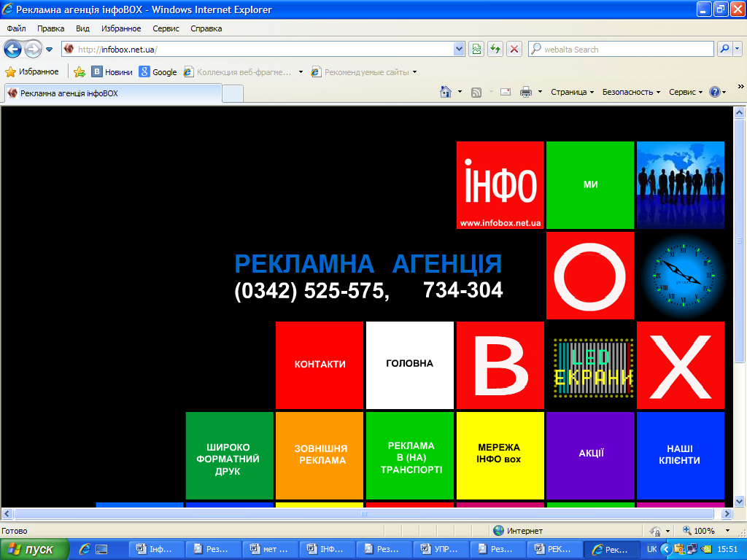Open the LED ЕКРАНИ tile

click(593, 367)
